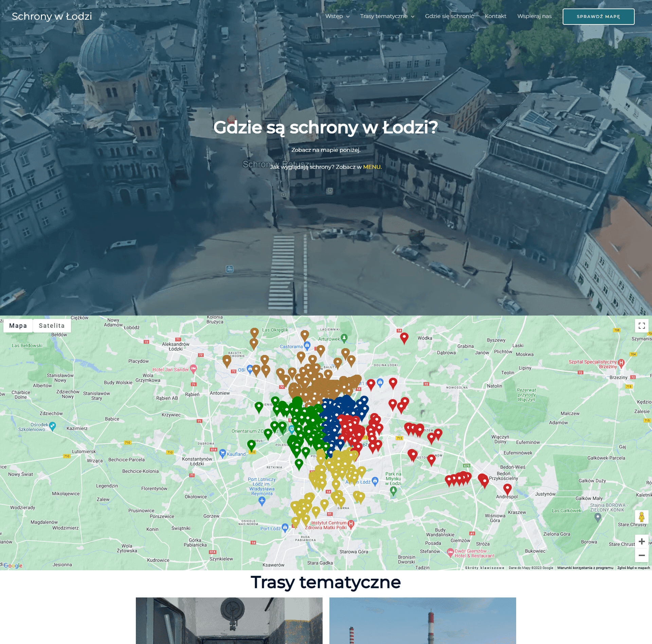
Task: Select Ośrodek Szkoleniowo marker
Action: coord(52,426)
